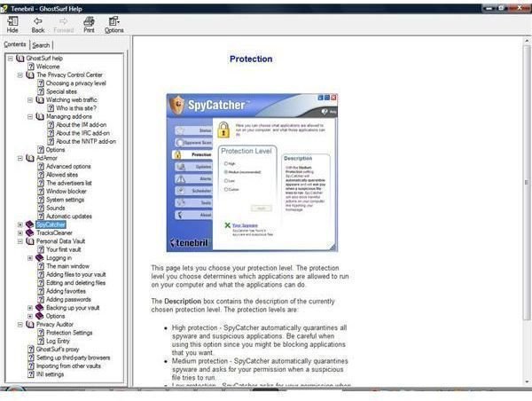Viewport: 532px width, 401px height.
Task: Click the help content vertical scrollbar
Action: click(x=527, y=183)
